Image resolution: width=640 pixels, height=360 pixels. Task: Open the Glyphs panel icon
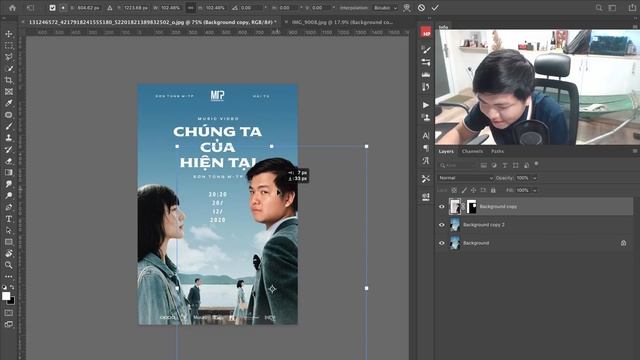tap(426, 161)
